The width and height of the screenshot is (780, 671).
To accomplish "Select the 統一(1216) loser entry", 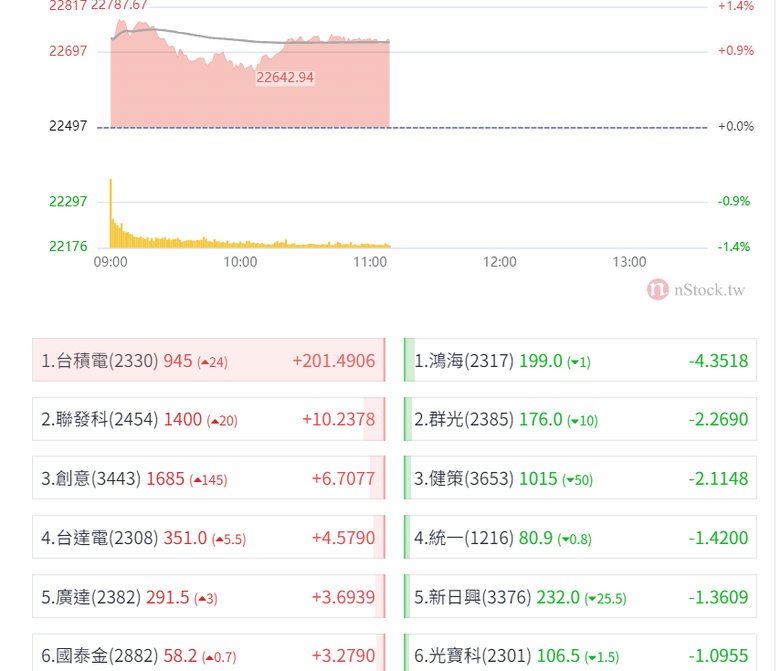I will [581, 537].
